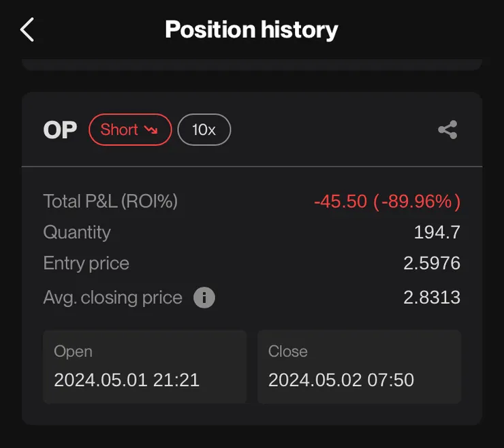Viewport: 504px width, 448px height.
Task: Select the 2.8313 closing price value
Action: coord(432,298)
